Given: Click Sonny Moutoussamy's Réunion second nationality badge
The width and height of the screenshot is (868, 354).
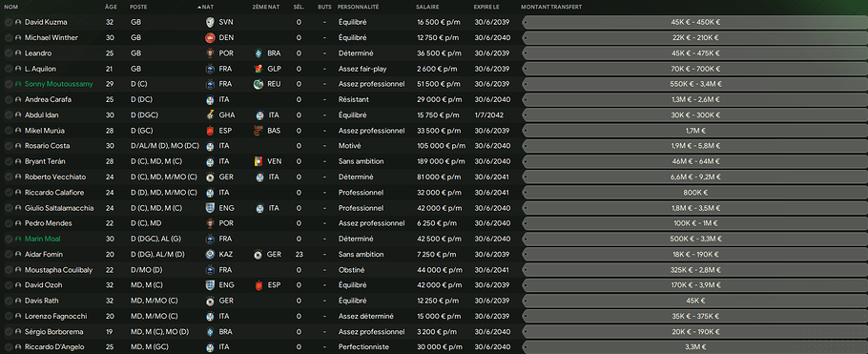Looking at the screenshot, I should [x=258, y=84].
